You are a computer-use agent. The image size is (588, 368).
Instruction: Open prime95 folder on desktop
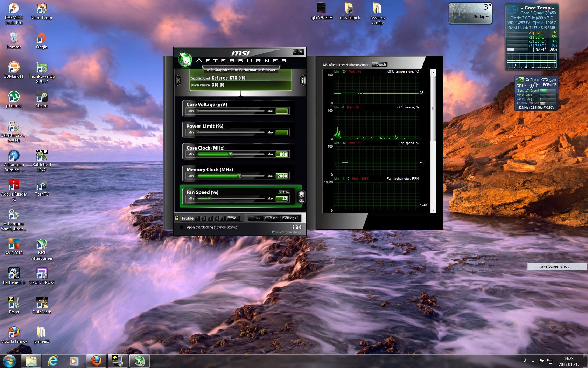tap(42, 335)
